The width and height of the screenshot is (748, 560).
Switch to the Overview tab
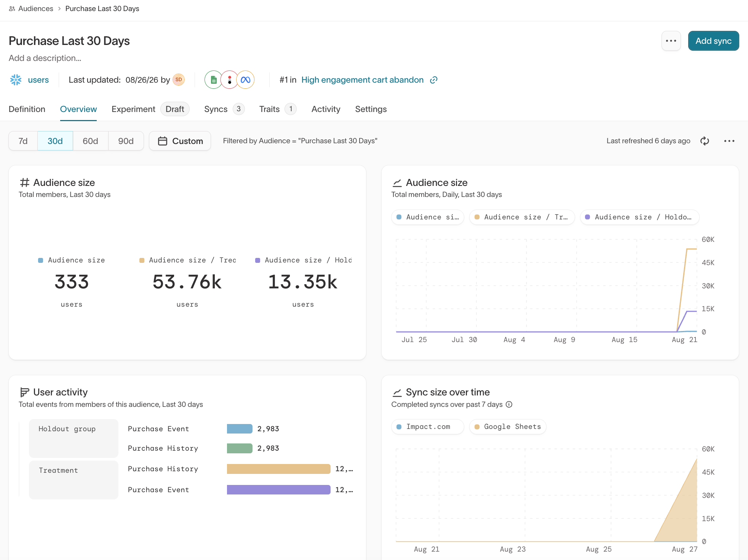coord(78,109)
